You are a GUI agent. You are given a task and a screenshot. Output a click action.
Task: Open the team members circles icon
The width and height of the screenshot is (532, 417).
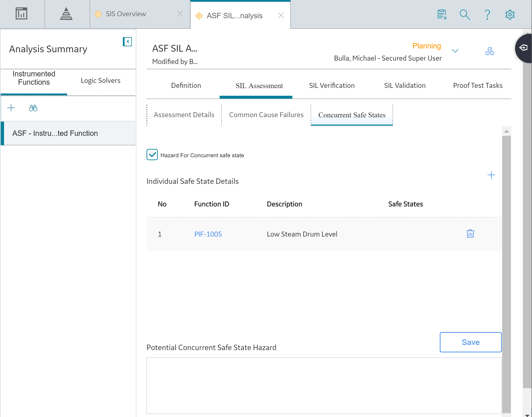[490, 51]
